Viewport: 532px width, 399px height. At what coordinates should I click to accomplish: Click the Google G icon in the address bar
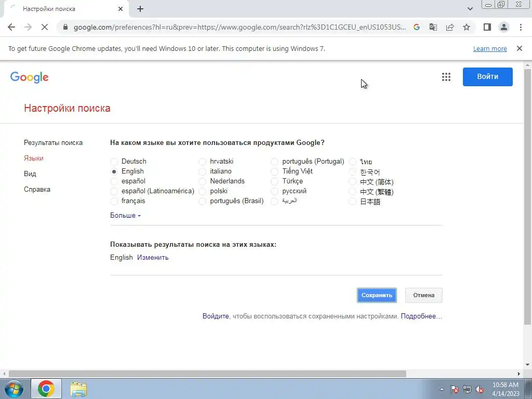pos(417,27)
